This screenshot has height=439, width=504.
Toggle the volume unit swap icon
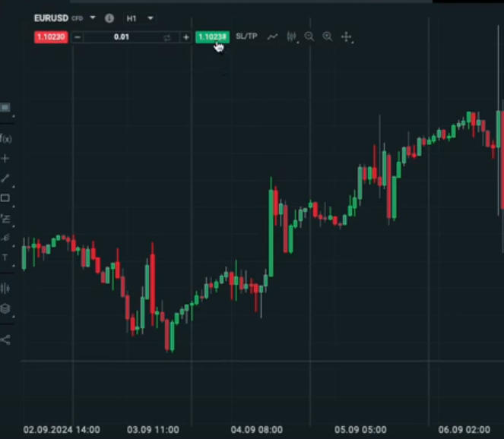click(167, 36)
